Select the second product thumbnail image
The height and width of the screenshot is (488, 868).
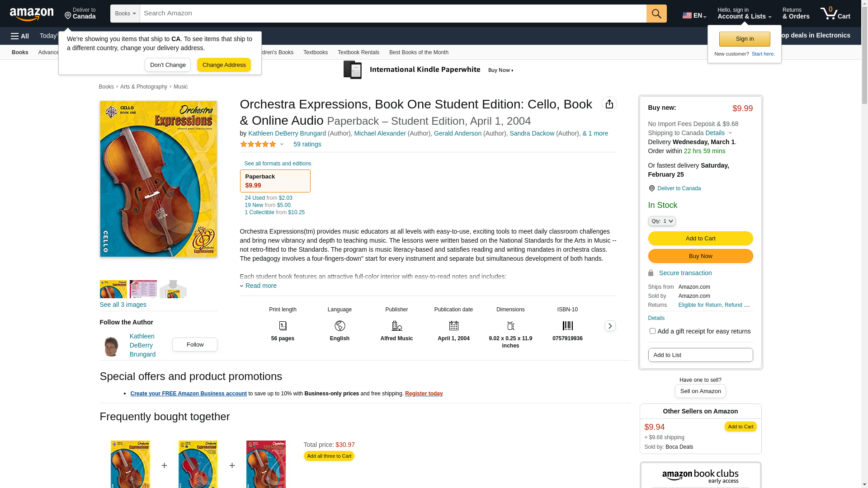[x=143, y=289]
